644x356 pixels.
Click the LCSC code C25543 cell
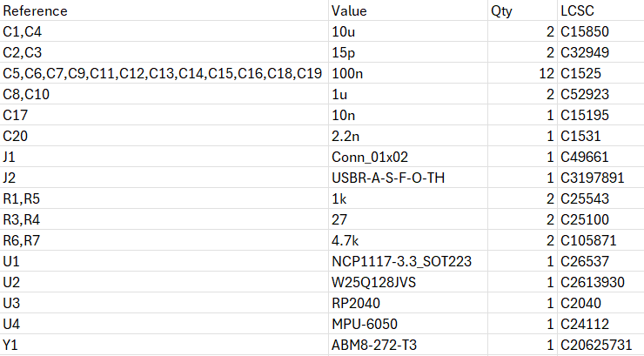click(x=588, y=199)
